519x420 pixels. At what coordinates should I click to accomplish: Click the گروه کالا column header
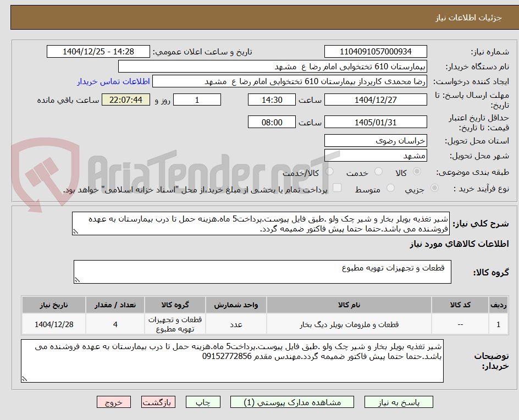175,305
